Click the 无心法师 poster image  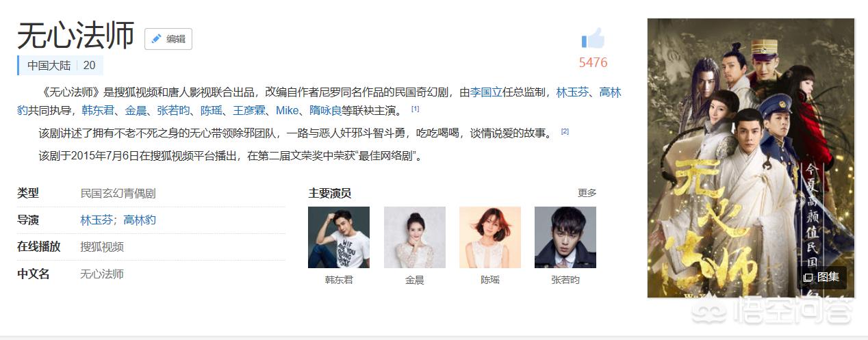click(x=751, y=158)
